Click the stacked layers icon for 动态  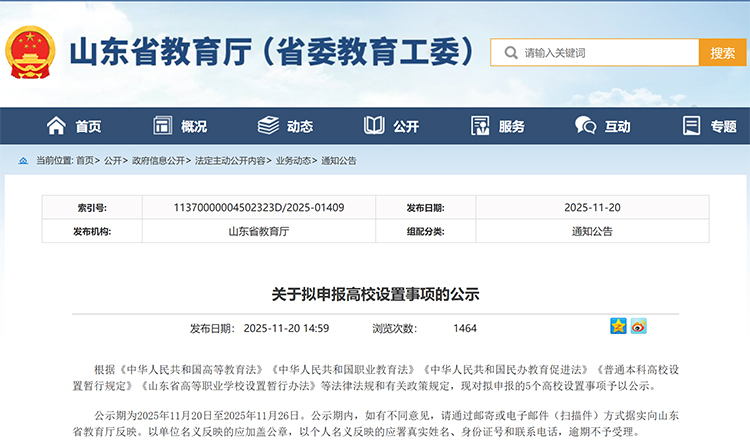click(268, 126)
